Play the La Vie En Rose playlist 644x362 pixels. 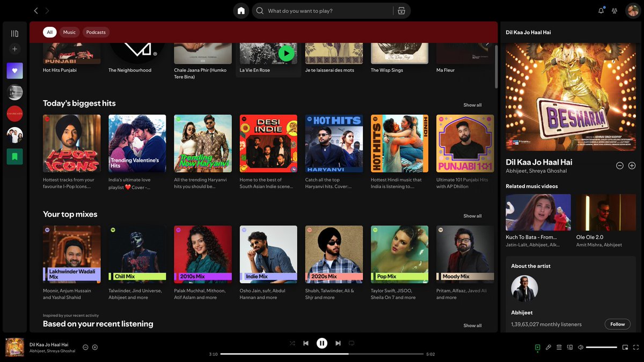click(x=286, y=53)
